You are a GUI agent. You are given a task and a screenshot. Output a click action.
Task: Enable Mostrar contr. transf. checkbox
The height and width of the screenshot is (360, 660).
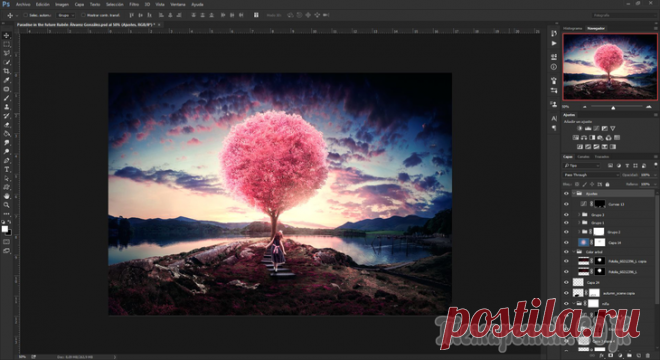point(83,15)
